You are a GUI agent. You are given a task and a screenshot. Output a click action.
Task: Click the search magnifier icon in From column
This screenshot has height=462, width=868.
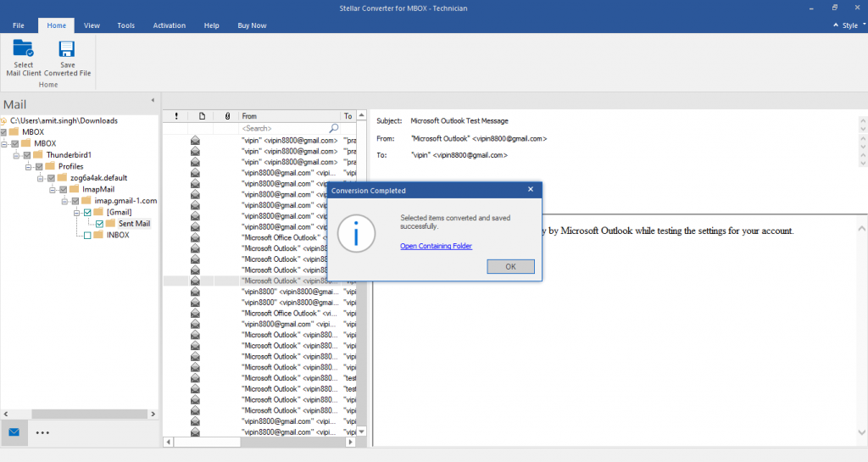pyautogui.click(x=334, y=128)
